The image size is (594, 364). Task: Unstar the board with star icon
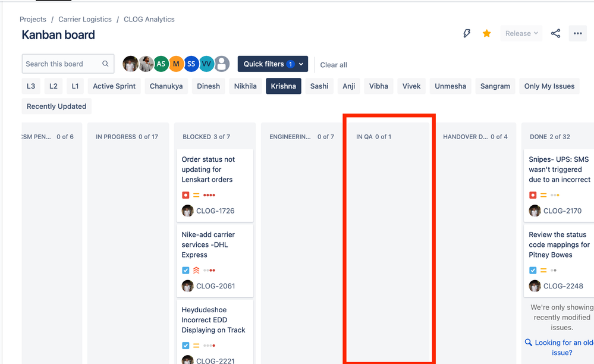pos(487,33)
